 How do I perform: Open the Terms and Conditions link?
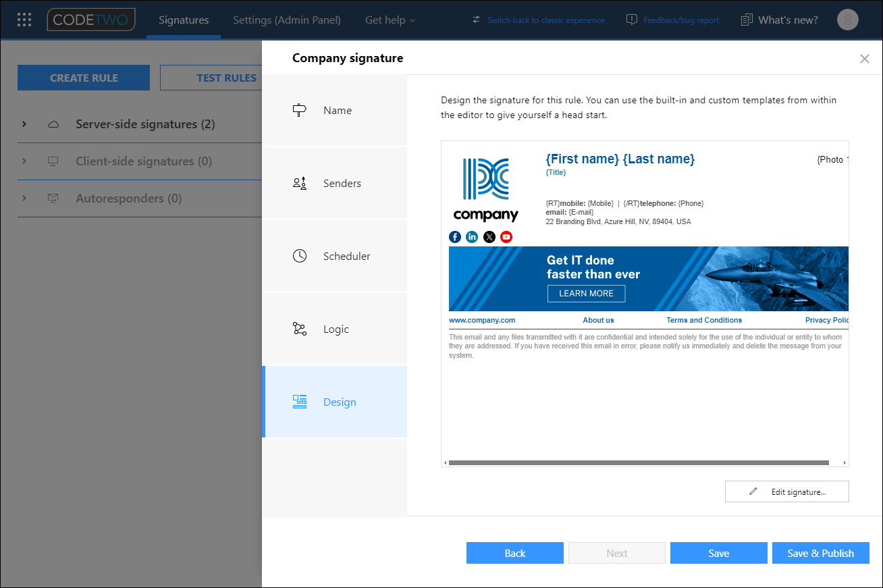click(704, 320)
